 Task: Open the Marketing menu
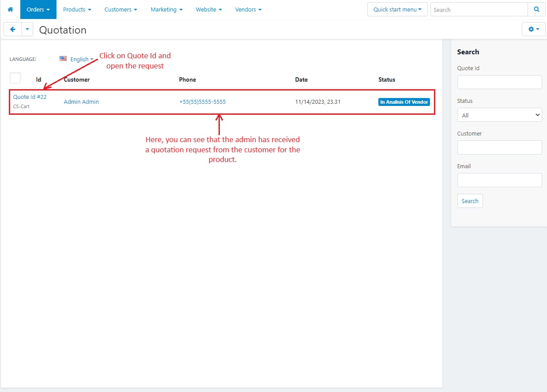[166, 9]
